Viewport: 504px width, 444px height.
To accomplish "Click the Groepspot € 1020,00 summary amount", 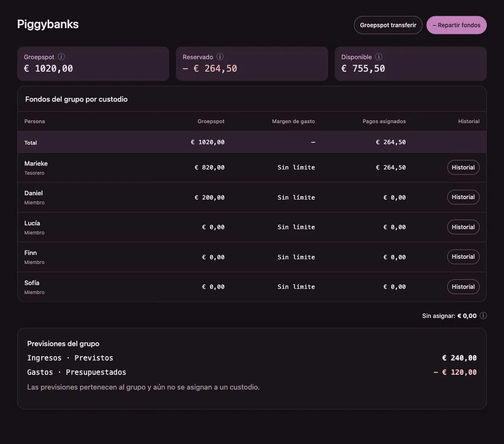I will tap(49, 68).
